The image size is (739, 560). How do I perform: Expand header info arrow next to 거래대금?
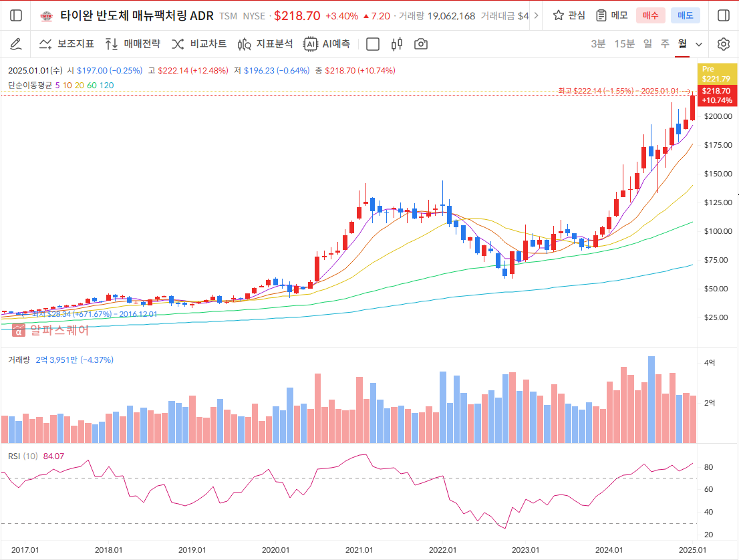(536, 15)
